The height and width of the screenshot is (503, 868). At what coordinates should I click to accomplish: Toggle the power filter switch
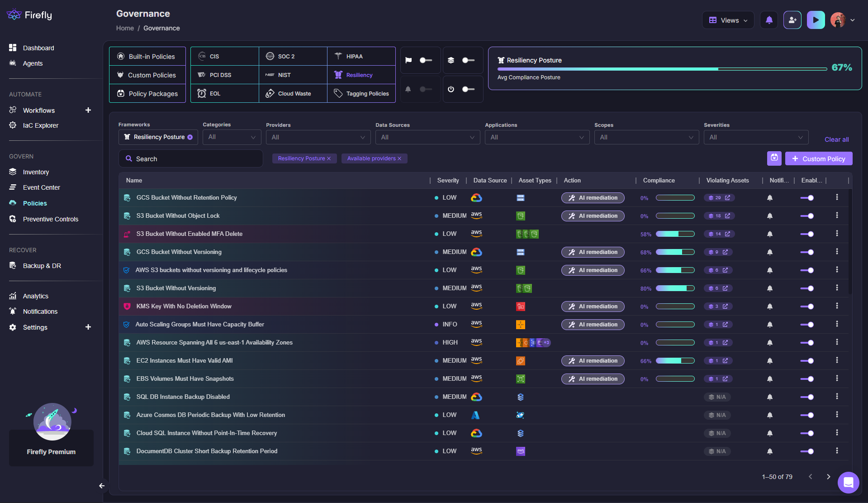click(x=468, y=89)
